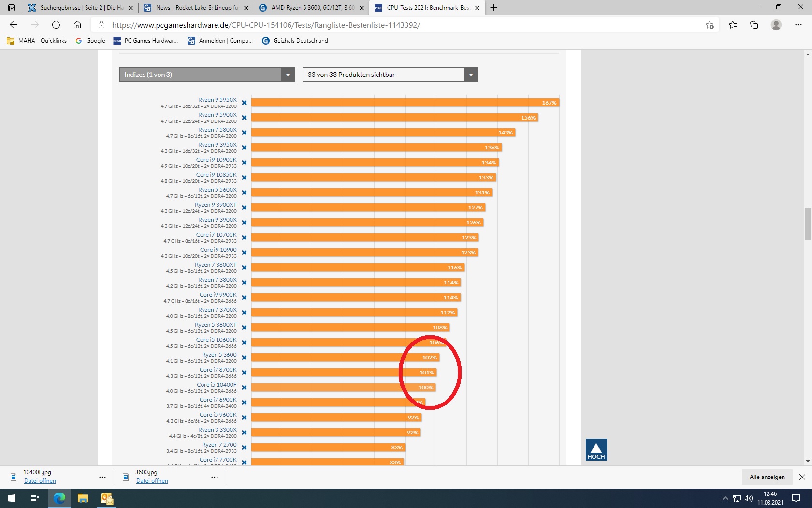Screen dimensions: 812x508
Task: Open Task View on the taskbar
Action: 35,498
